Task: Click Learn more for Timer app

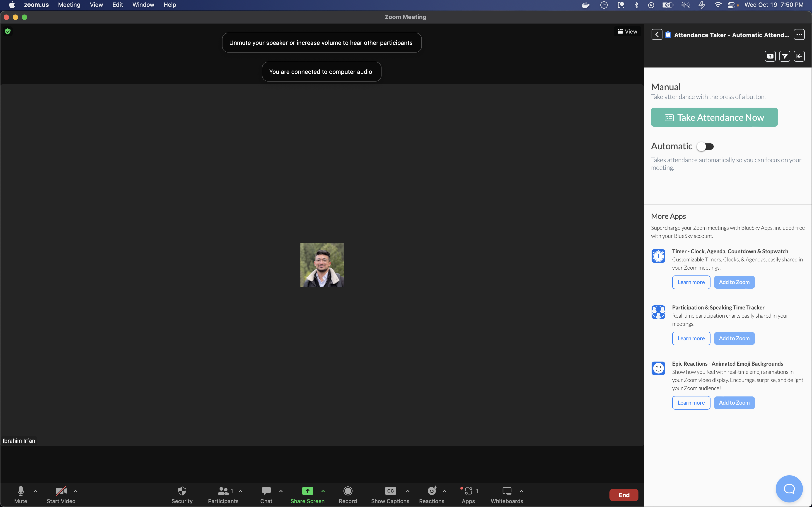Action: pos(691,282)
